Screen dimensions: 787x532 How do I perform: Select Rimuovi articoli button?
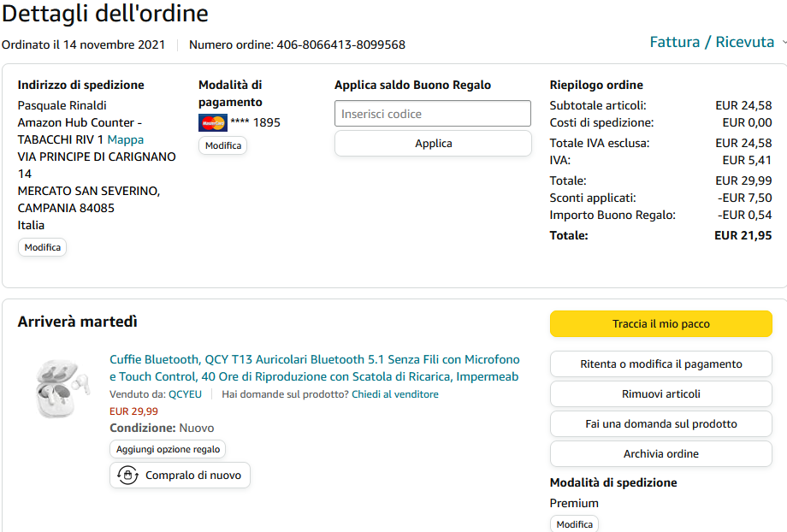660,394
